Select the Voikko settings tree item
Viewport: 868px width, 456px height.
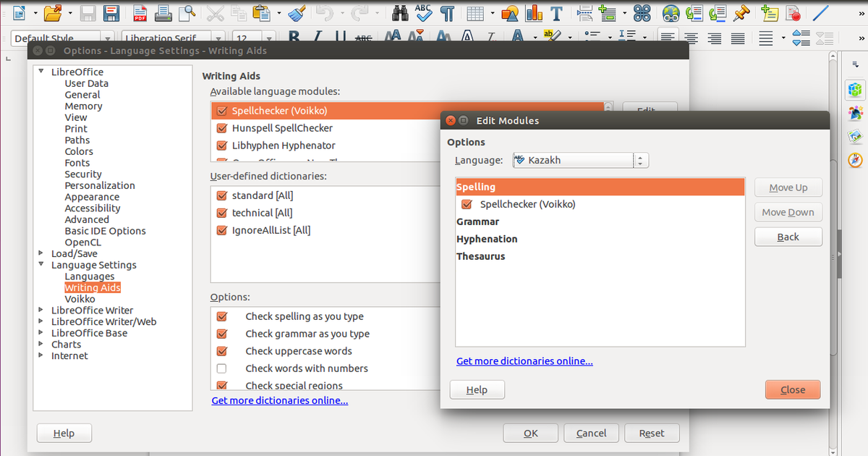[80, 299]
